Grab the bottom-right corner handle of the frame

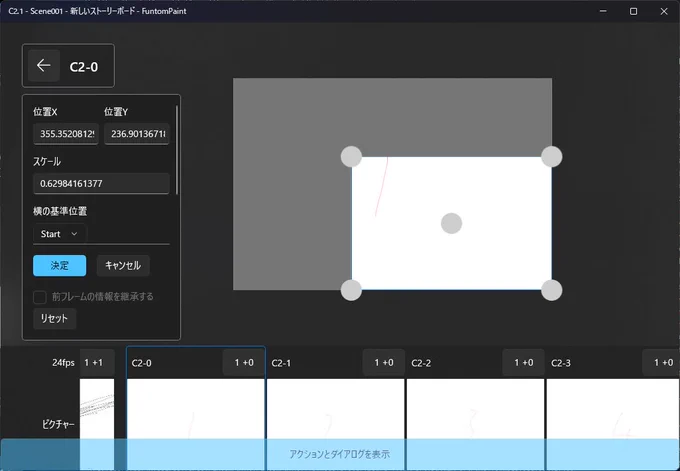pyautogui.click(x=552, y=290)
